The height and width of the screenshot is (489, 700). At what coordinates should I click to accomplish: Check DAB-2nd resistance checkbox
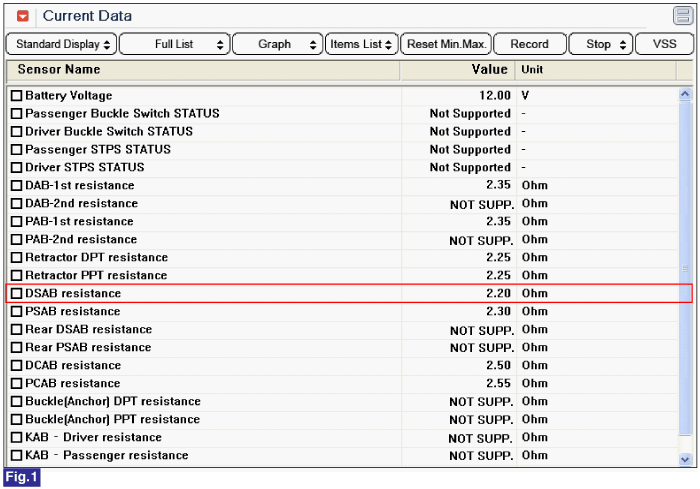pos(17,204)
